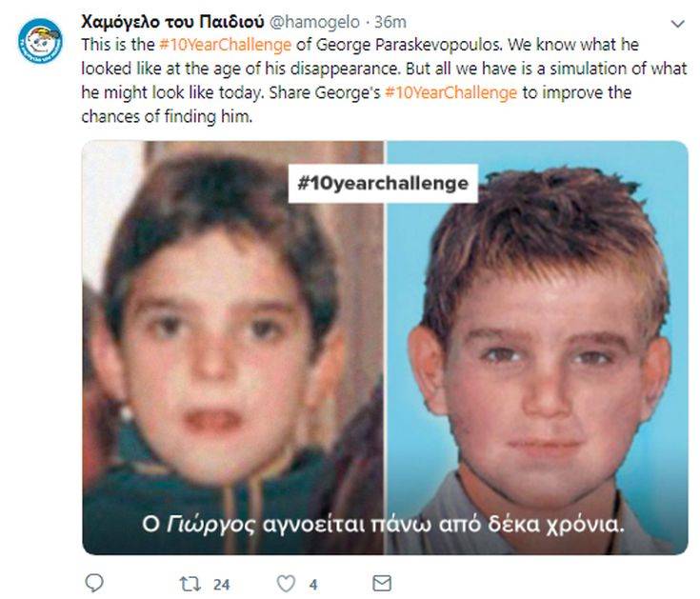Viewport: 700px width, 599px height.
Task: View the retweet count of 24
Action: [x=221, y=585]
